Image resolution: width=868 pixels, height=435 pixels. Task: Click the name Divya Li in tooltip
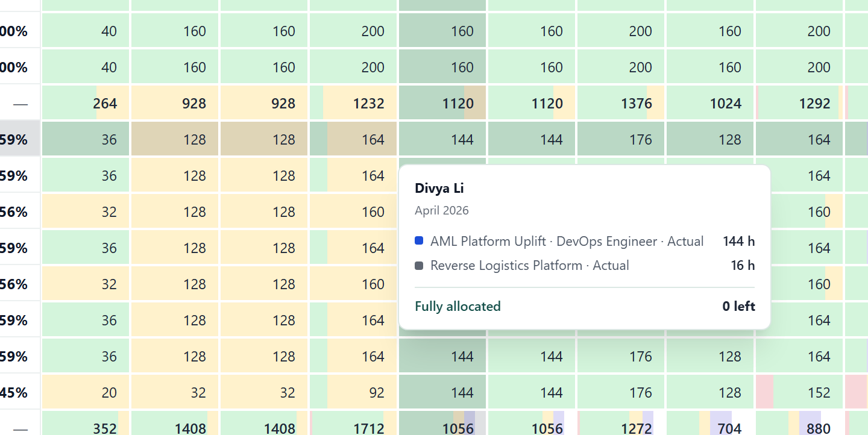[x=439, y=188]
